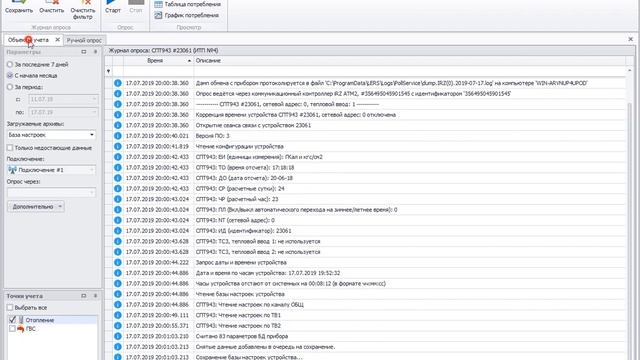Click info icon on СПТ943: ДО row
Image resolution: width=640 pixels, height=360 pixels.
click(x=118, y=178)
